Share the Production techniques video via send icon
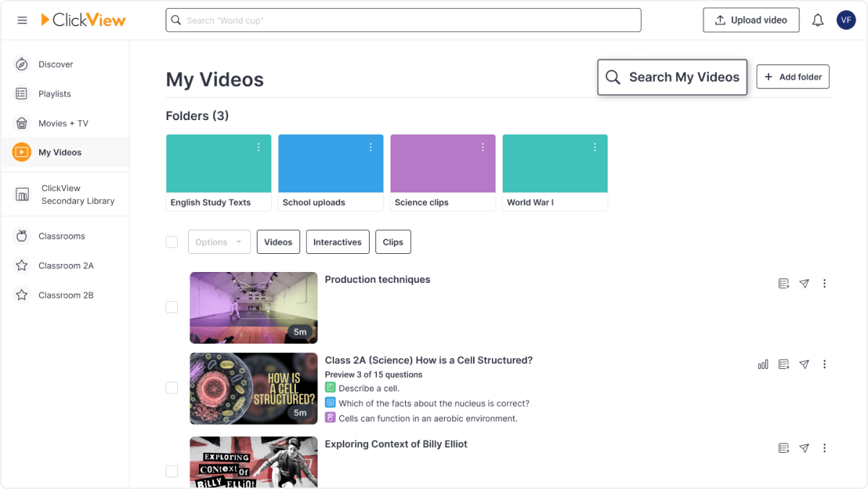The width and height of the screenshot is (868, 489). (804, 284)
